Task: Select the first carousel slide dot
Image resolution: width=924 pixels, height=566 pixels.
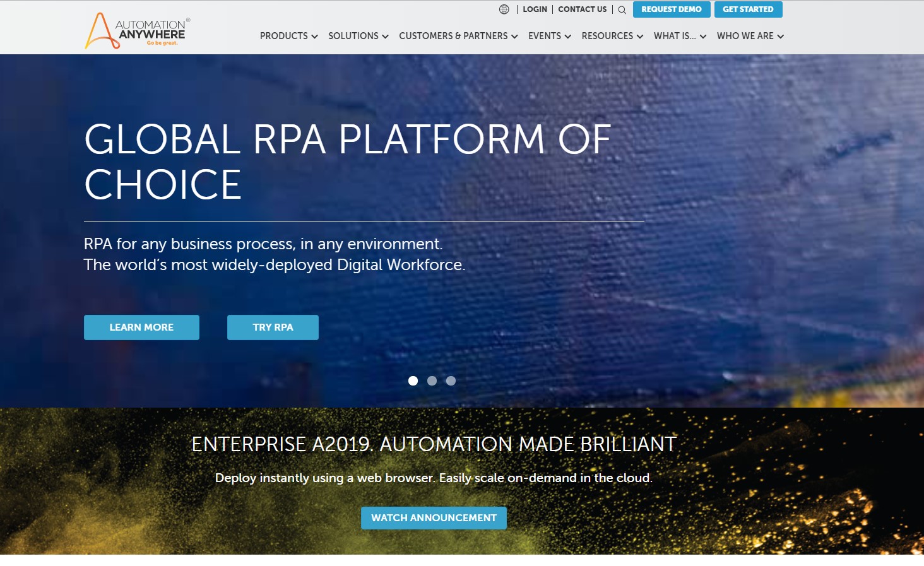Action: click(x=413, y=380)
